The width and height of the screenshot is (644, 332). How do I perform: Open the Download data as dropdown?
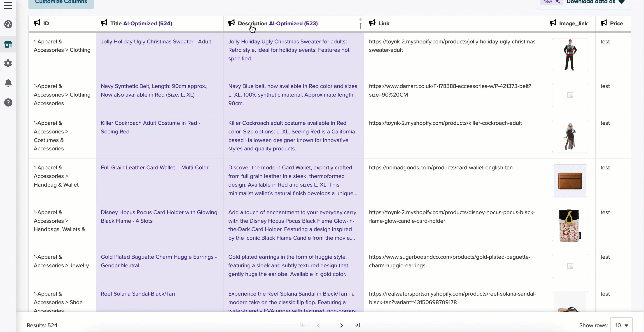point(584,2)
